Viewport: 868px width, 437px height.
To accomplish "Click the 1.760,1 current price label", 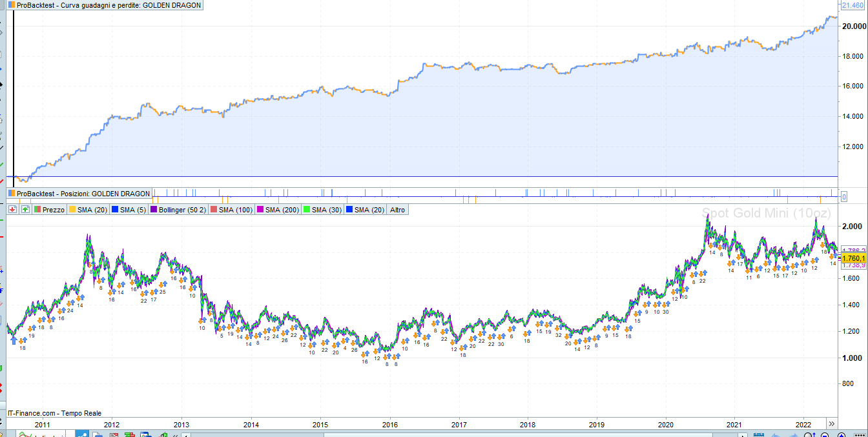I will tap(853, 258).
